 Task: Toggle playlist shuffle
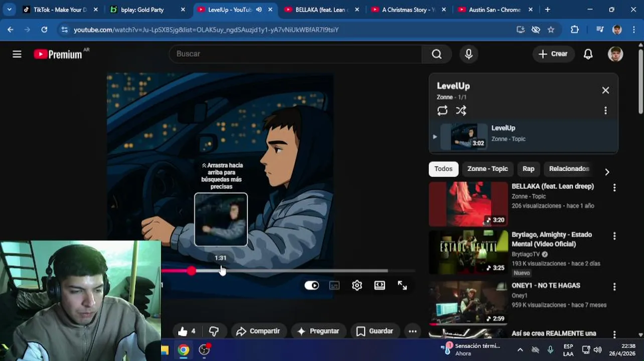[461, 111]
